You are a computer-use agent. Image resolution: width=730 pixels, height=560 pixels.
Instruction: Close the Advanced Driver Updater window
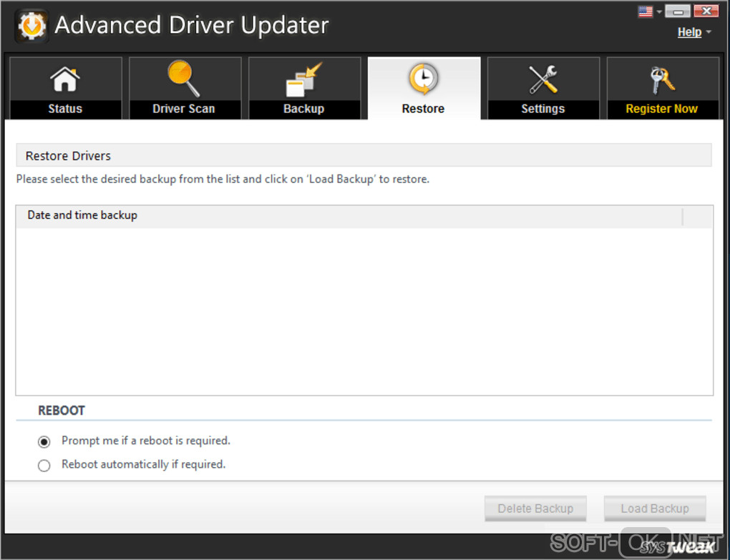pos(706,11)
